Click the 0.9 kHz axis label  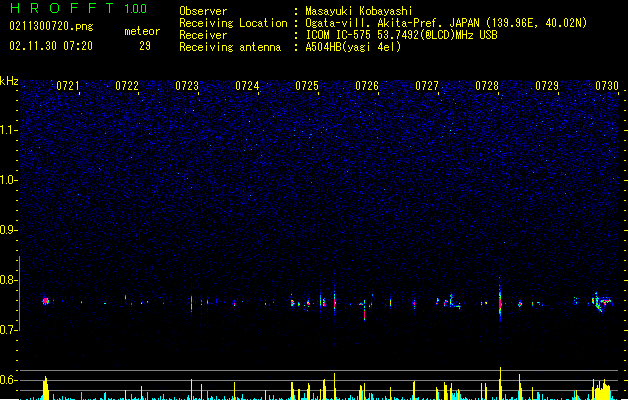(9, 230)
